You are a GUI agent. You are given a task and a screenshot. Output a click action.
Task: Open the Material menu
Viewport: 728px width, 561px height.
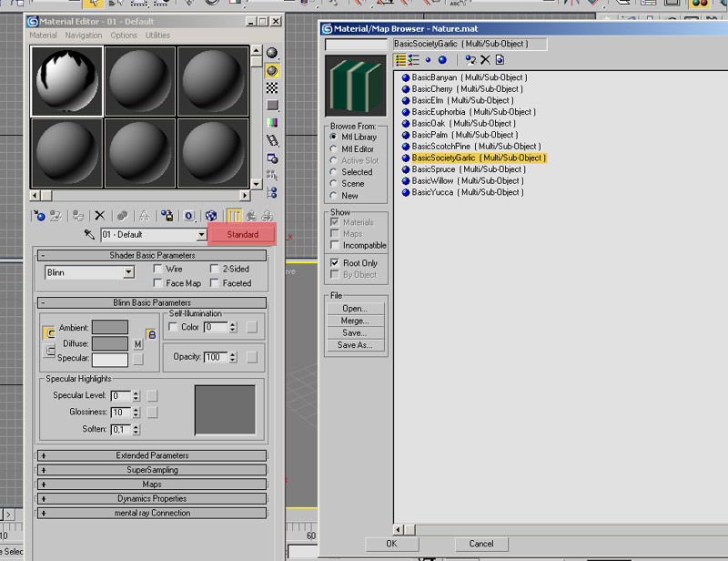coord(43,36)
